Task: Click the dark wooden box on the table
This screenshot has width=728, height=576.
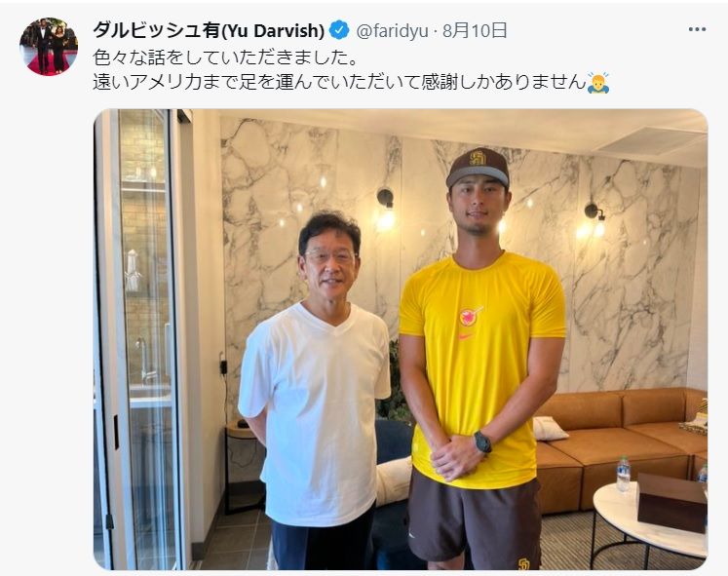Action: tap(671, 502)
